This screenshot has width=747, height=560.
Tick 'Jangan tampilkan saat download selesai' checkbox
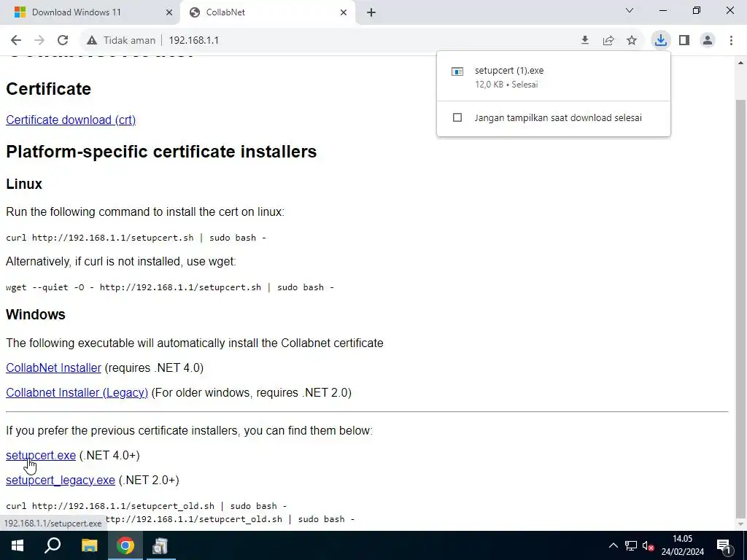pyautogui.click(x=457, y=117)
